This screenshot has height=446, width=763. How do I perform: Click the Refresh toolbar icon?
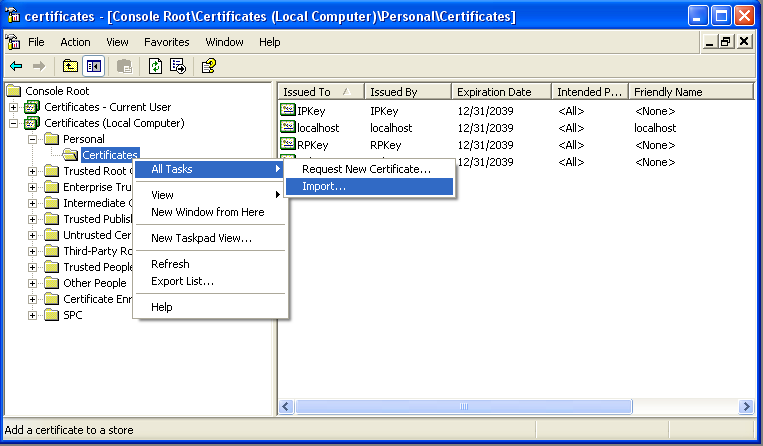[x=155, y=66]
